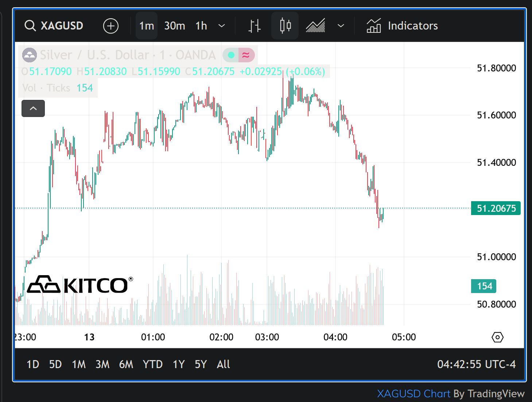
Task: Expand the chart style dropdown
Action: click(341, 26)
